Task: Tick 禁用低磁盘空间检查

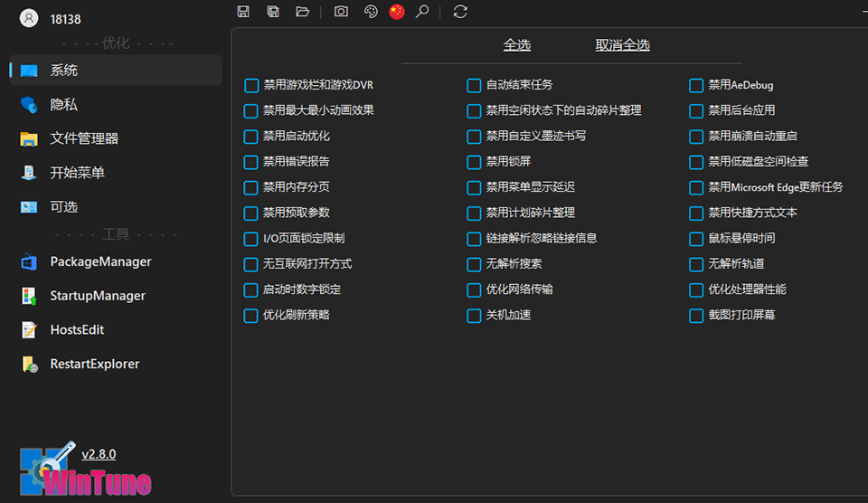Action: point(696,162)
